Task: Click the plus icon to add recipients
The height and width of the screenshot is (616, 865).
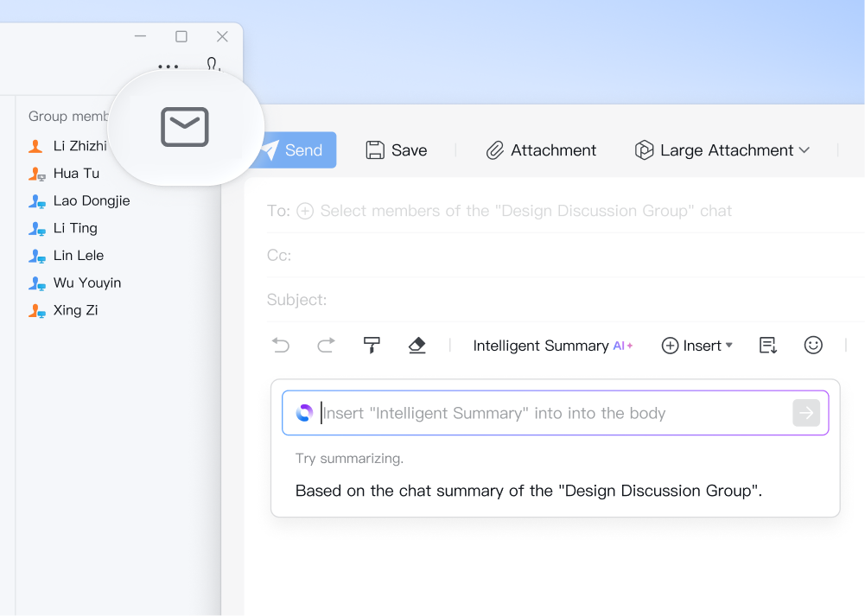Action: pos(305,211)
